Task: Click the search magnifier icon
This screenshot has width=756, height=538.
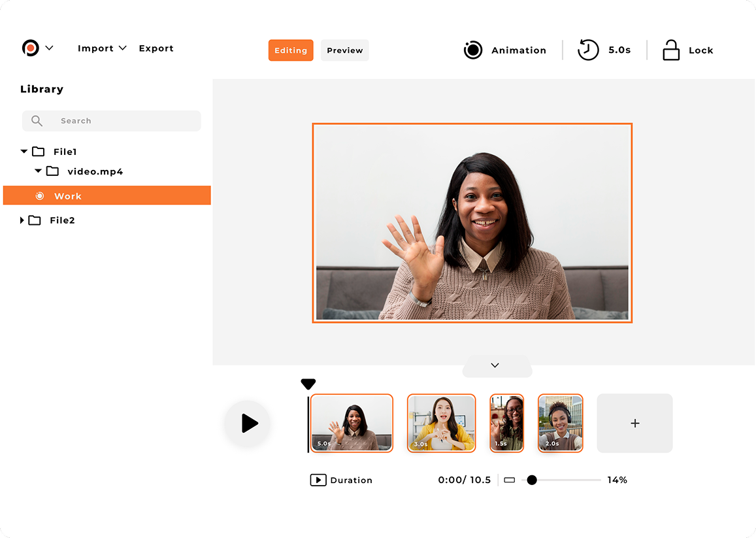Action: click(37, 121)
